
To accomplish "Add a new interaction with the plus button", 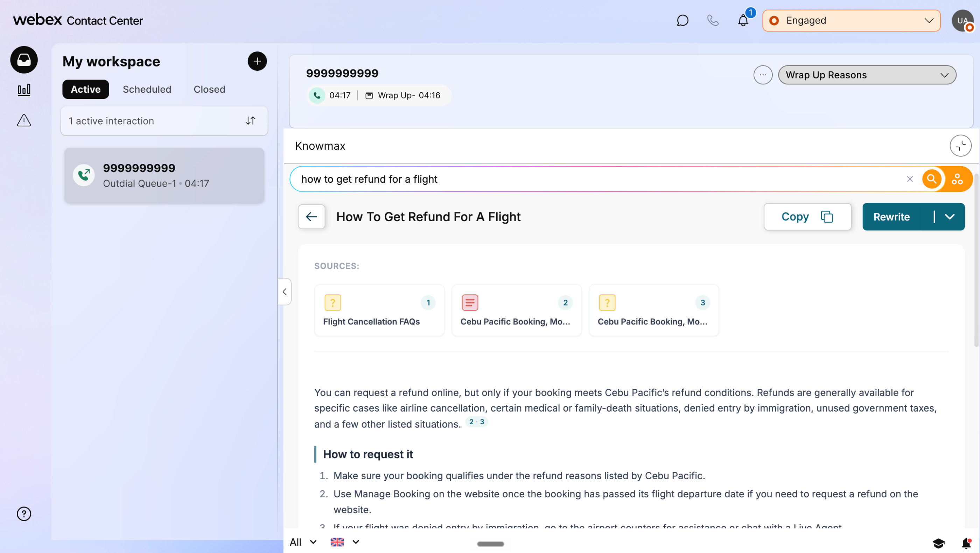I will 257,61.
